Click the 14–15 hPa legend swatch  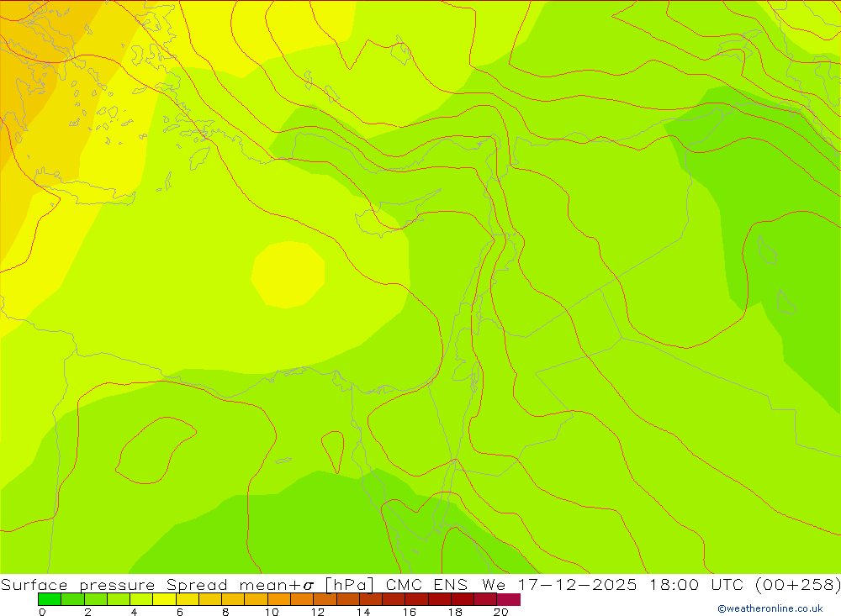point(371,599)
